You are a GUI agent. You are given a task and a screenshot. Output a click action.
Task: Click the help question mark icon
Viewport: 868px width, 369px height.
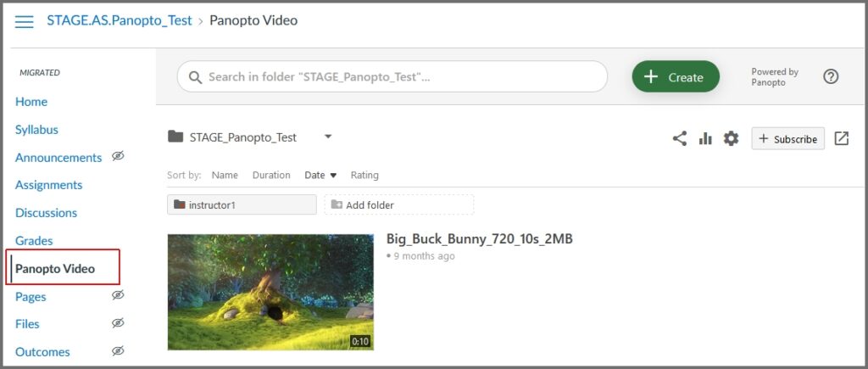click(x=831, y=76)
